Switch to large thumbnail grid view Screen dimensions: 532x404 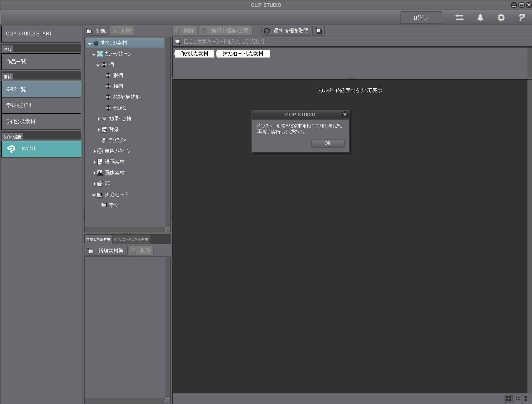(509, 399)
